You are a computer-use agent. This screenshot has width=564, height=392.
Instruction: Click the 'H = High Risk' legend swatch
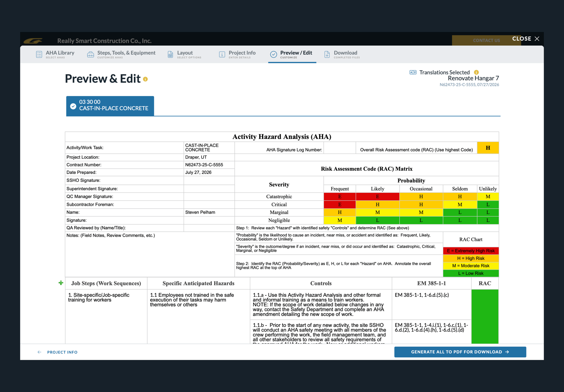[x=471, y=258]
